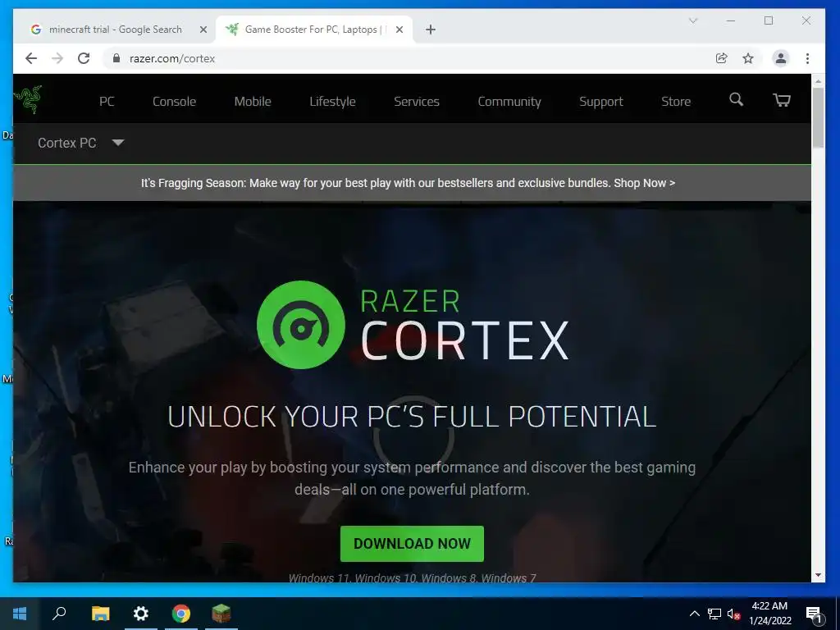Open the Store navigation menu

coord(676,101)
